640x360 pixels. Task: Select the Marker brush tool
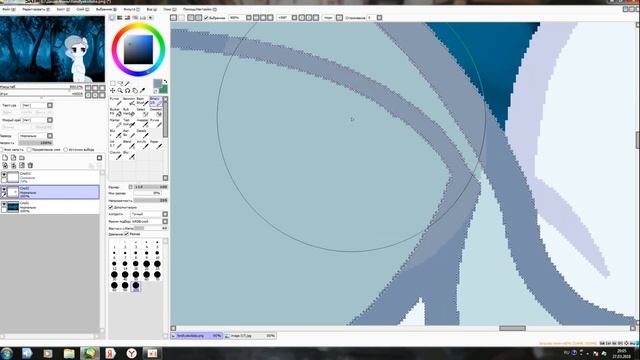115,123
